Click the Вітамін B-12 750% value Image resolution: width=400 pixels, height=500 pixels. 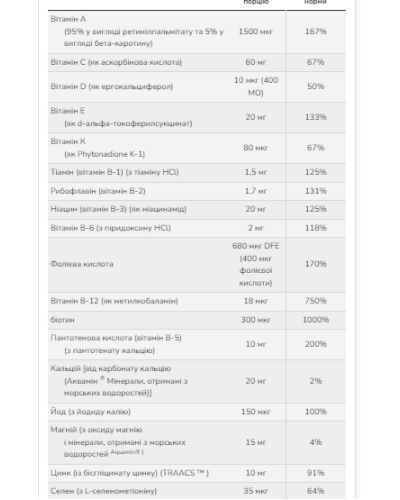(x=315, y=301)
